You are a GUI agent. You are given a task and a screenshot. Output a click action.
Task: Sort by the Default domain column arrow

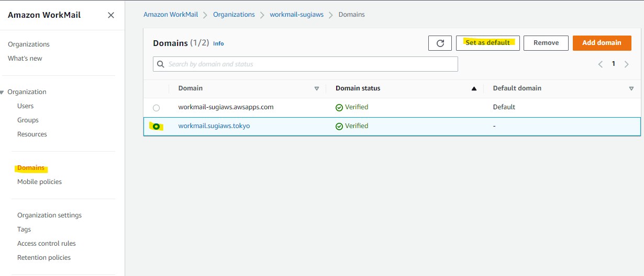[x=631, y=89]
